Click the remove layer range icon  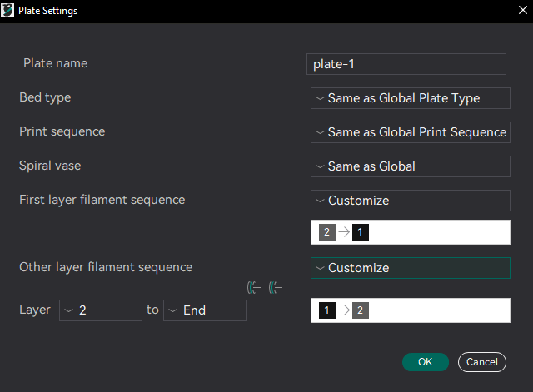click(x=276, y=288)
